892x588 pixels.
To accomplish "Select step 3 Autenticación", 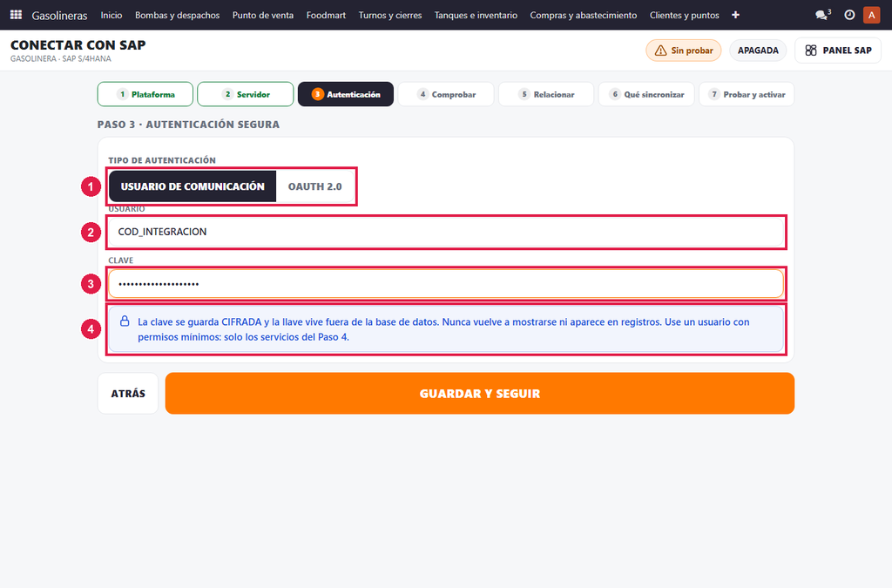I will (x=346, y=94).
